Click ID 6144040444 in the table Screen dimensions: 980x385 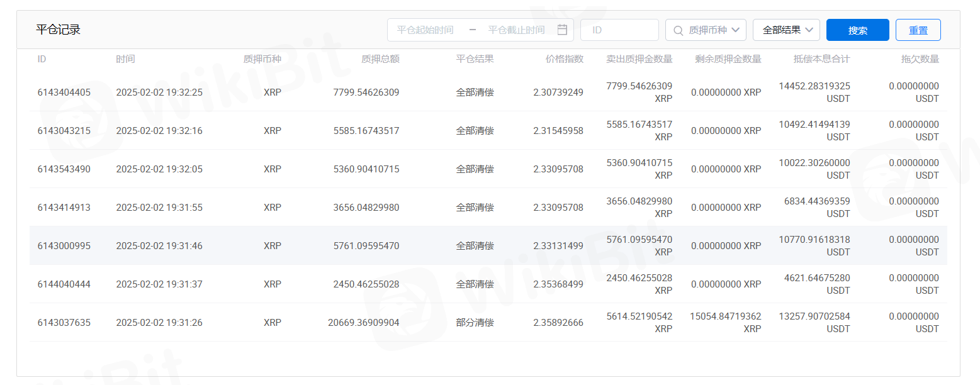pos(64,284)
